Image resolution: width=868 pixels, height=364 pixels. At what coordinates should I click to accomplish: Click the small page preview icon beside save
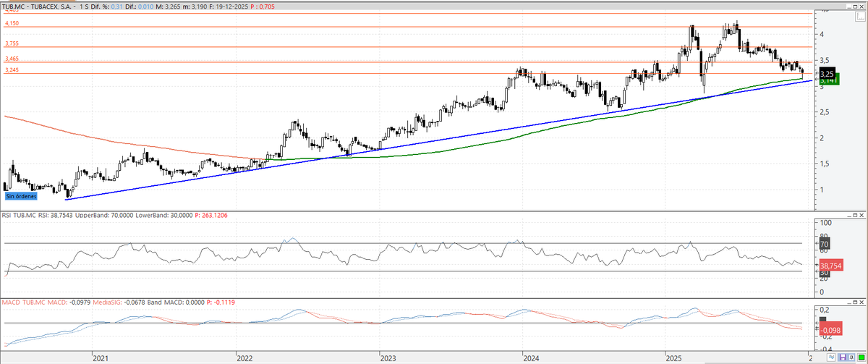tap(851, 357)
